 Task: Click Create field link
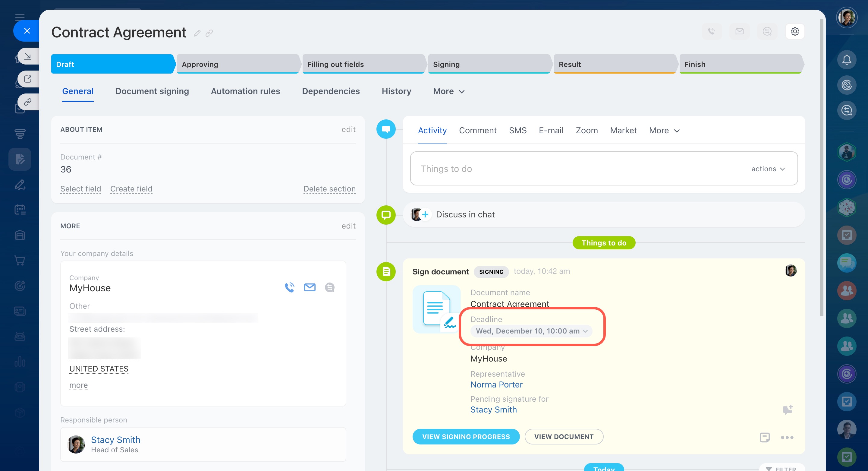(131, 189)
